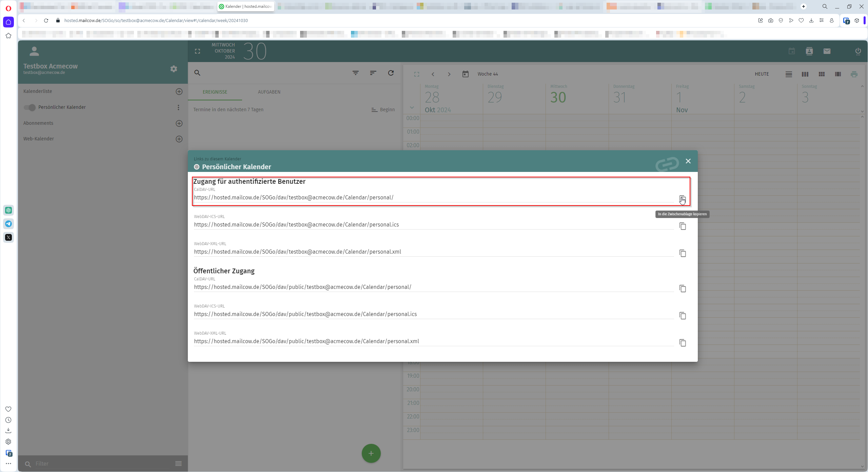The width and height of the screenshot is (868, 472).
Task: Click the print calendar icon
Action: 854,74
